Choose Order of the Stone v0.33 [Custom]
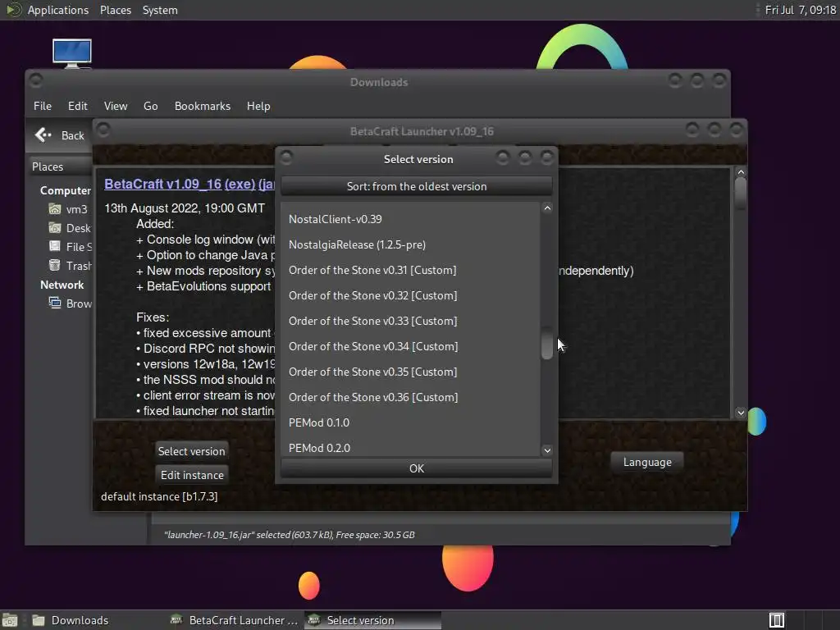 pyautogui.click(x=411, y=321)
